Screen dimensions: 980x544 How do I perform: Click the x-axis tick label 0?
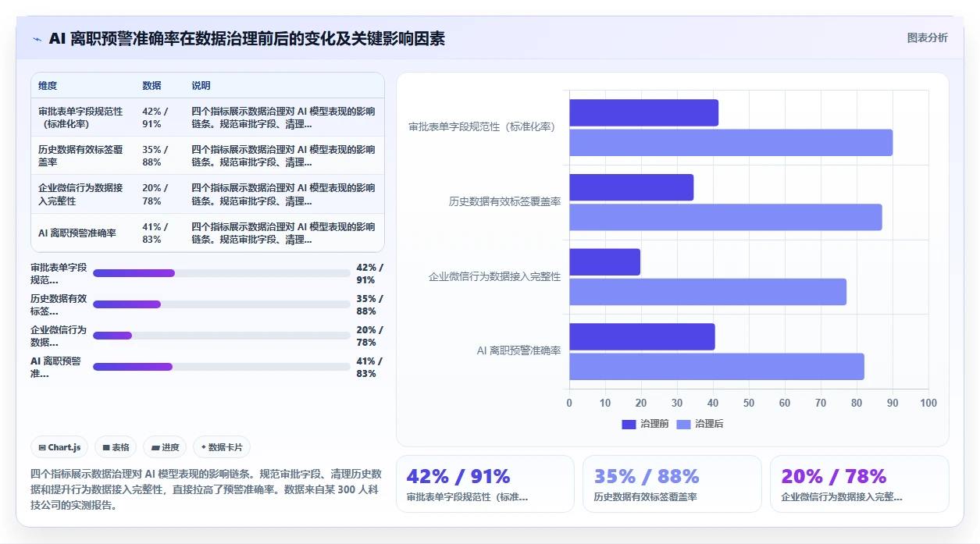(569, 403)
